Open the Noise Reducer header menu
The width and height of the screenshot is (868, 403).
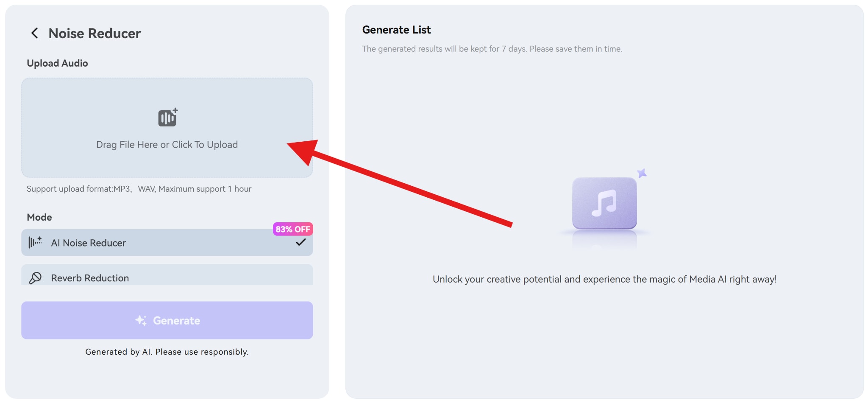tap(95, 33)
